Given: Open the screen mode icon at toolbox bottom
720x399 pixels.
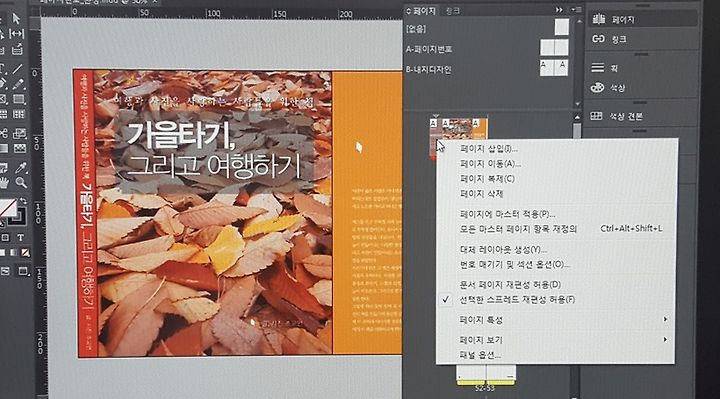Looking at the screenshot, I should point(22,271).
